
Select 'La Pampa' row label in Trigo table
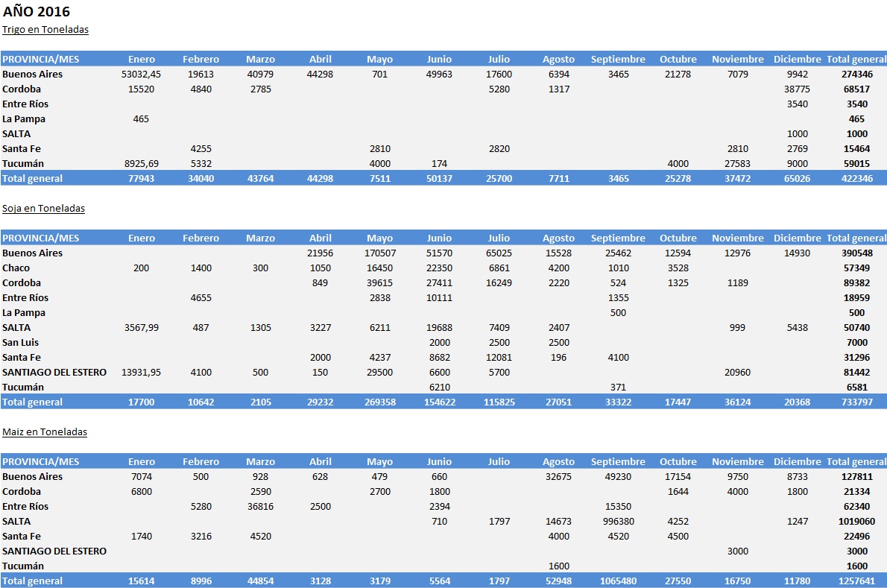pyautogui.click(x=24, y=118)
